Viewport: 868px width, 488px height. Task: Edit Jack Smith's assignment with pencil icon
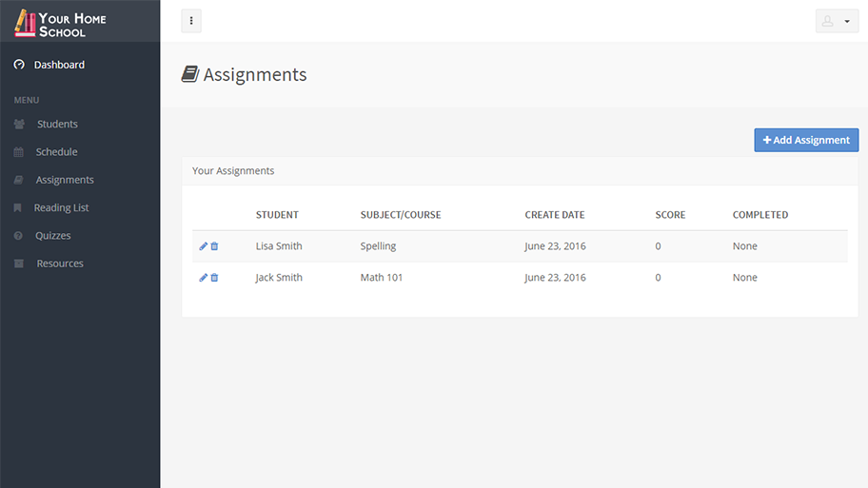click(x=203, y=278)
